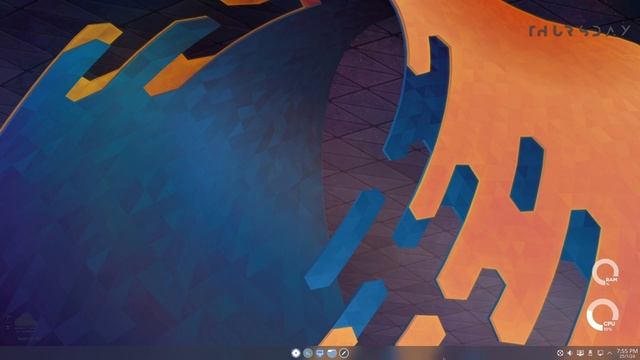Open the pen editor icon in the dock
Viewport: 640px width, 360px height.
(344, 353)
